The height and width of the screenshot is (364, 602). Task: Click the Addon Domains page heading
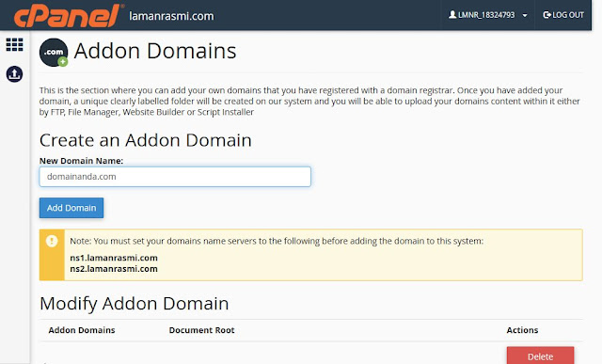[x=155, y=51]
